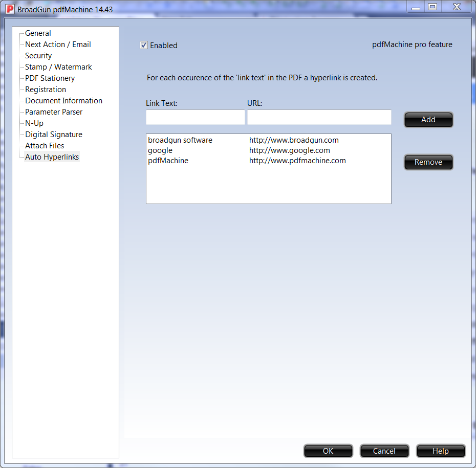Open the General settings page
476x468 pixels.
pos(38,33)
